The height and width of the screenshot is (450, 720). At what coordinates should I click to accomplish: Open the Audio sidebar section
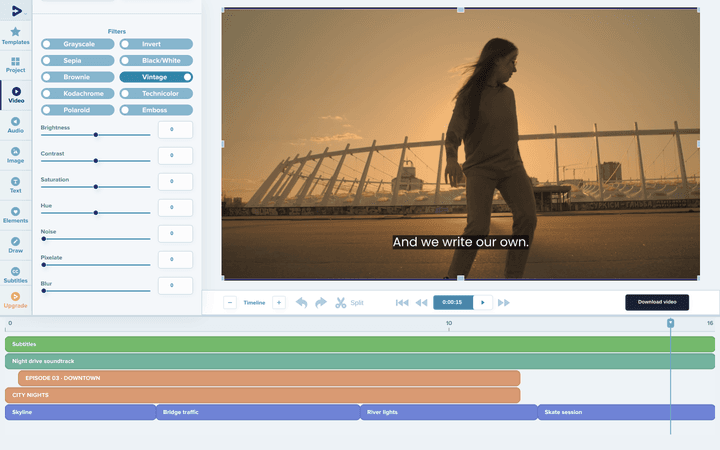point(16,125)
